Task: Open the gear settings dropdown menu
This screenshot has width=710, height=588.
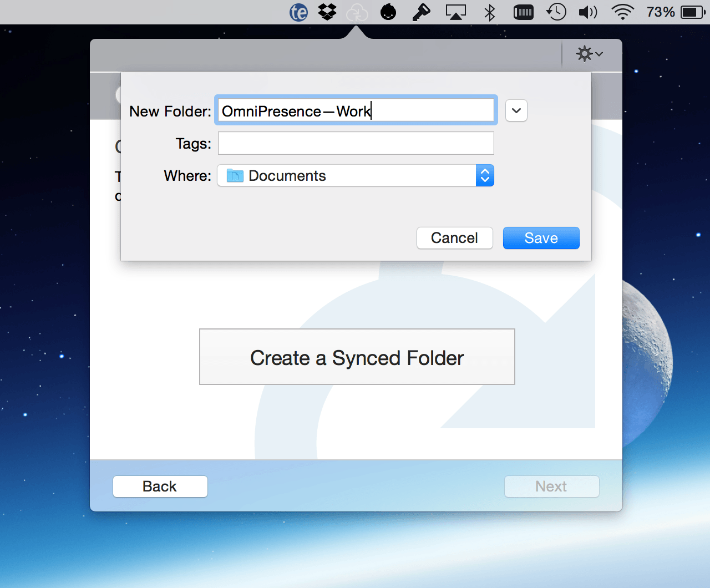Action: coord(589,54)
